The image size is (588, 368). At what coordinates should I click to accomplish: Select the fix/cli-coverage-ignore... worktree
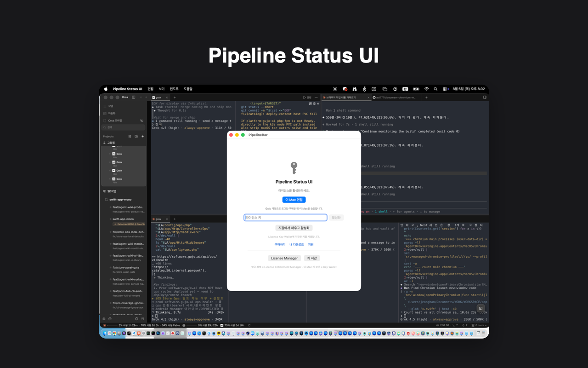126,305
